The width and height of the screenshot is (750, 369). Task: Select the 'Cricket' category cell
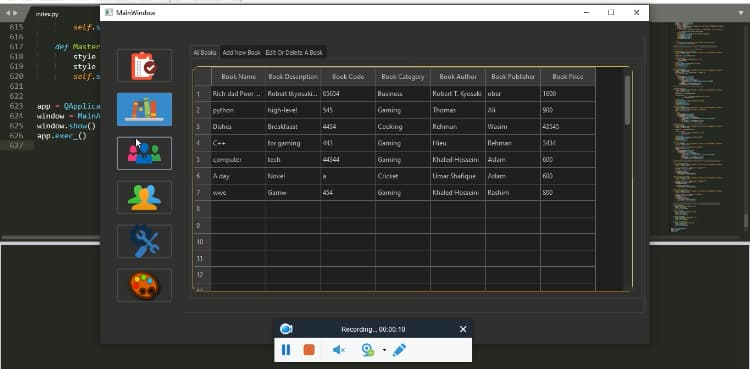click(x=403, y=176)
